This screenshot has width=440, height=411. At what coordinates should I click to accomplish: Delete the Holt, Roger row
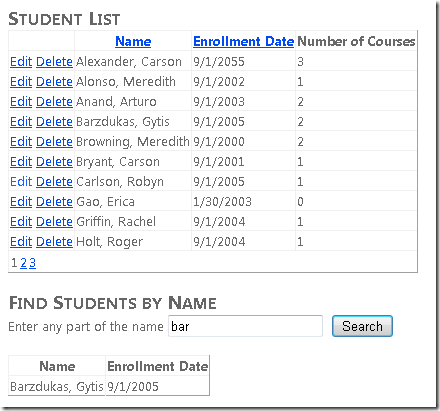coord(54,242)
